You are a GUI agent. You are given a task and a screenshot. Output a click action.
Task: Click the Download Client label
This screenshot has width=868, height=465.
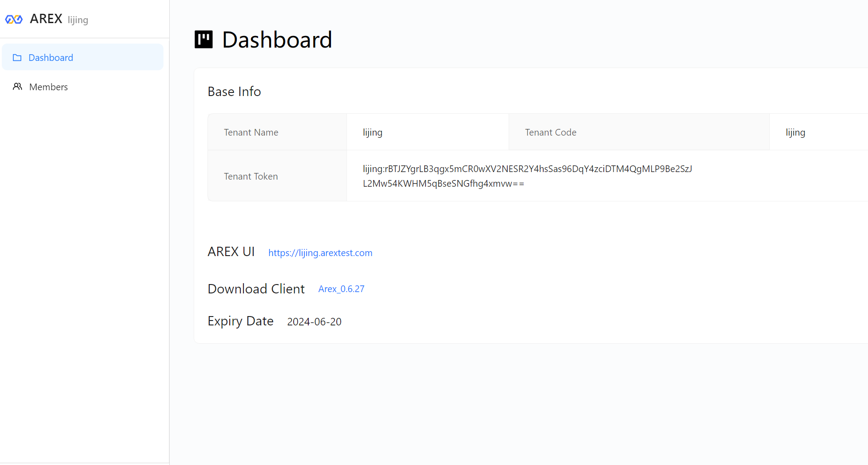pyautogui.click(x=256, y=289)
